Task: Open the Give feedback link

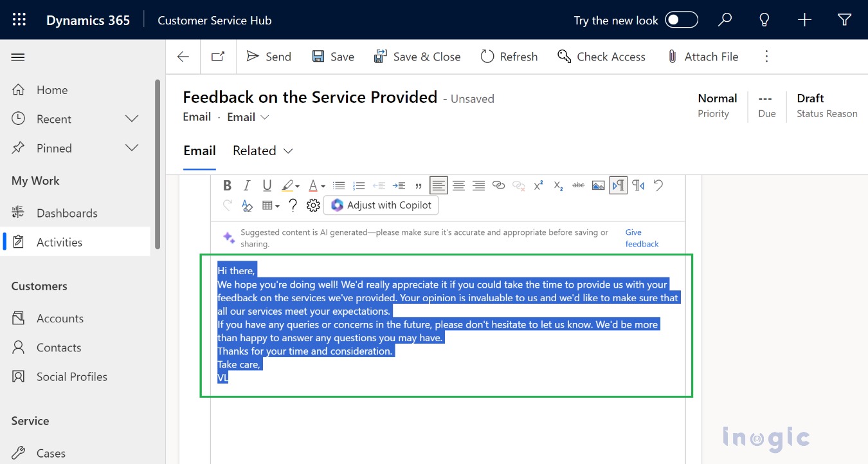Action: 642,238
